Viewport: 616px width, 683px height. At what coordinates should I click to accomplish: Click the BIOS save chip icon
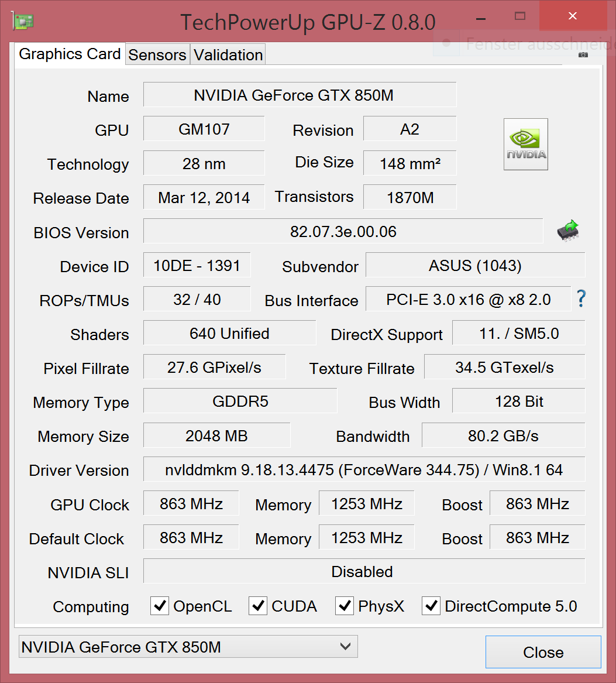567,231
